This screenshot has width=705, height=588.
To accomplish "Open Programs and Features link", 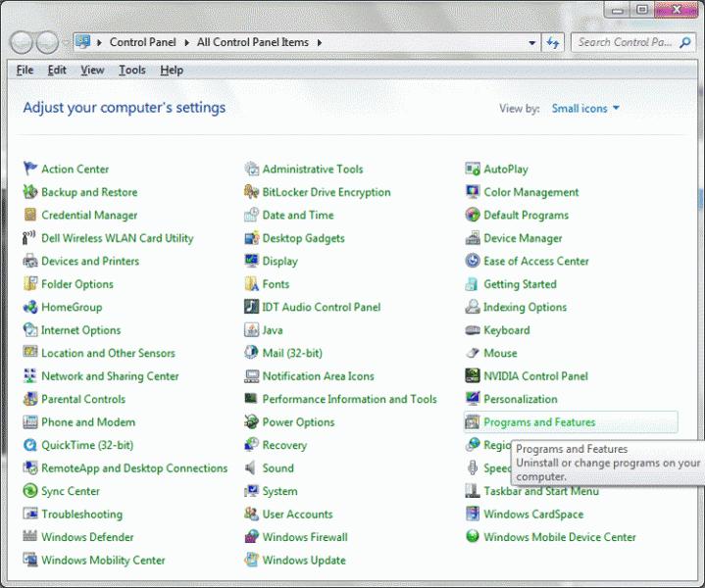I will coord(538,422).
